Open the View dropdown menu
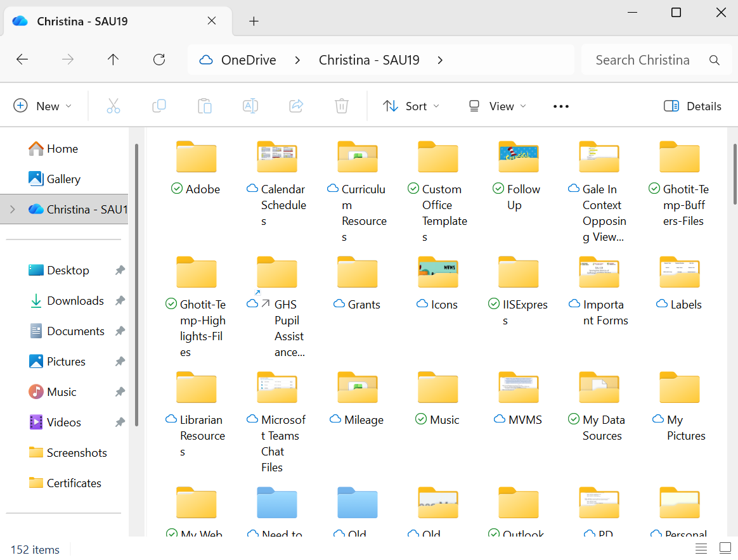738x560 pixels. coord(497,106)
